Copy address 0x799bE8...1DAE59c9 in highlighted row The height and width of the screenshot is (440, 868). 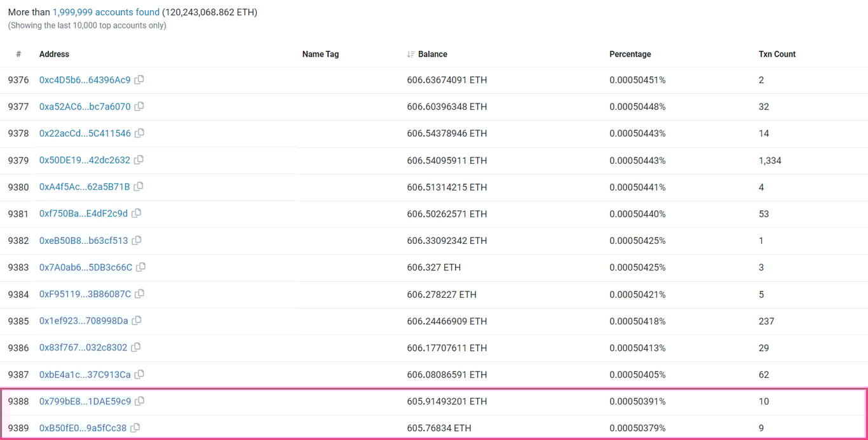[139, 401]
